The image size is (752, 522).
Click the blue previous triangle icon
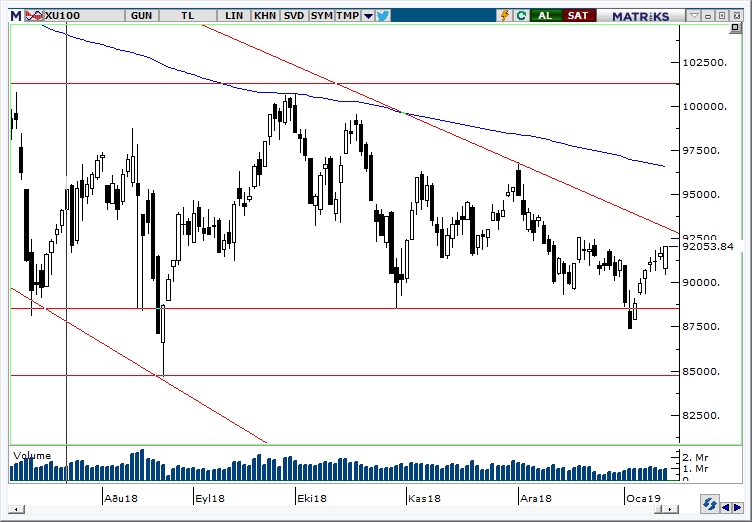click(725, 507)
